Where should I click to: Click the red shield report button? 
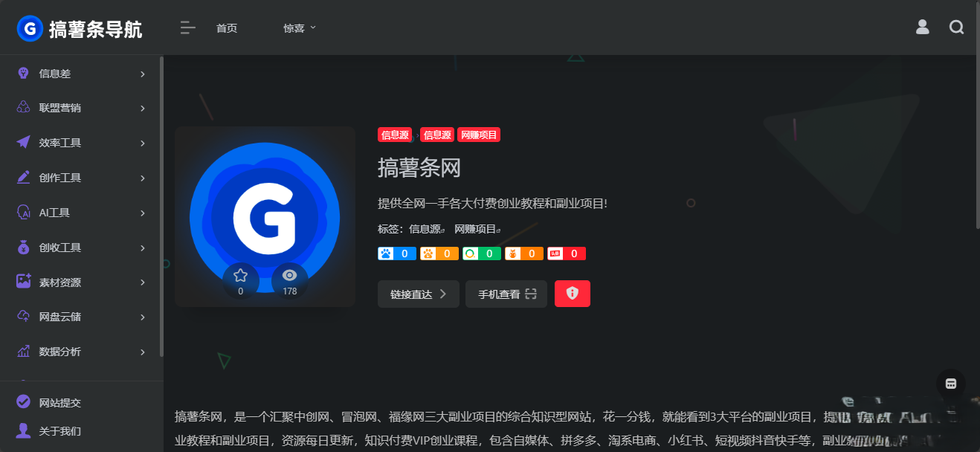tap(573, 294)
